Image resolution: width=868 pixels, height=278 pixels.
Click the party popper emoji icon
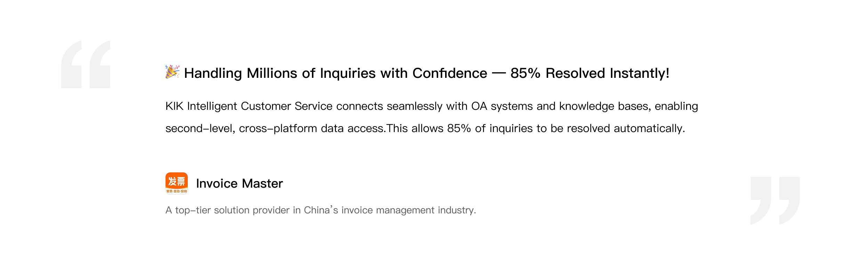coord(172,72)
